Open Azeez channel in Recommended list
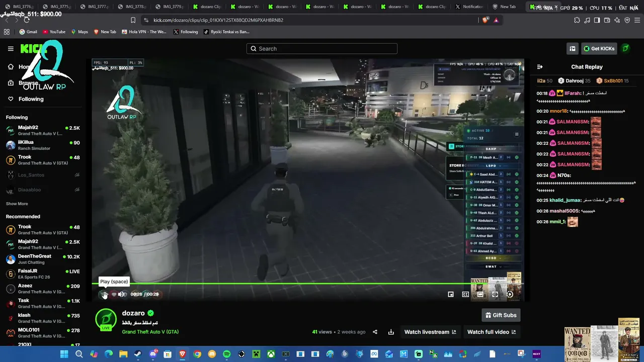Screen dimensions: 644x362 pos(43,289)
